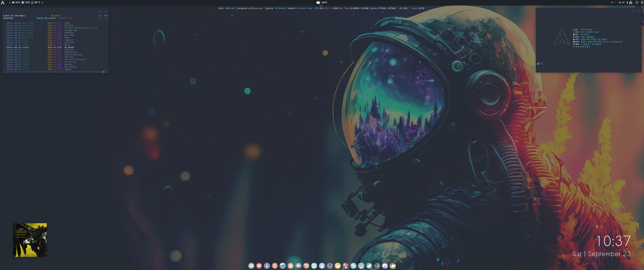The height and width of the screenshot is (270, 644).
Task: Open Discord from the dock
Action: tap(385, 266)
